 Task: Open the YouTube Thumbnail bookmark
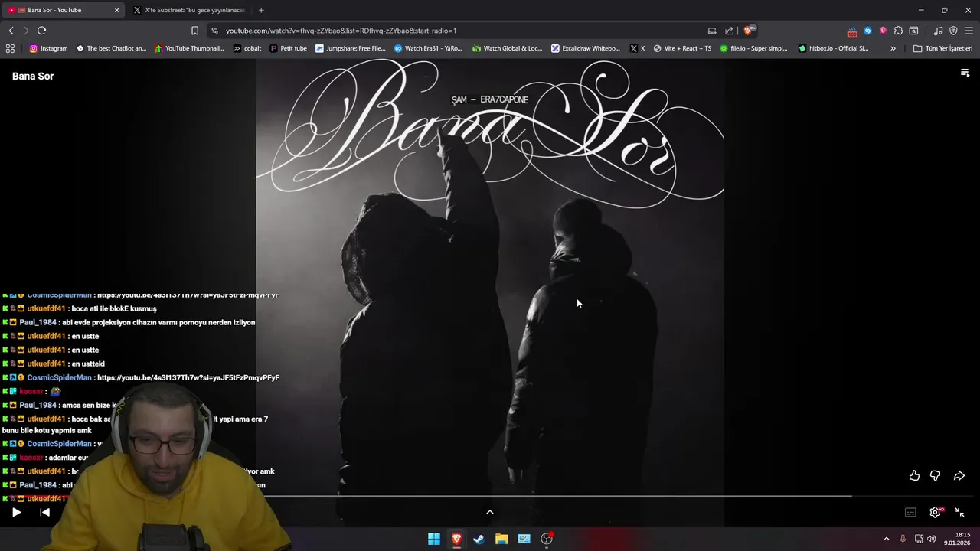(x=189, y=48)
